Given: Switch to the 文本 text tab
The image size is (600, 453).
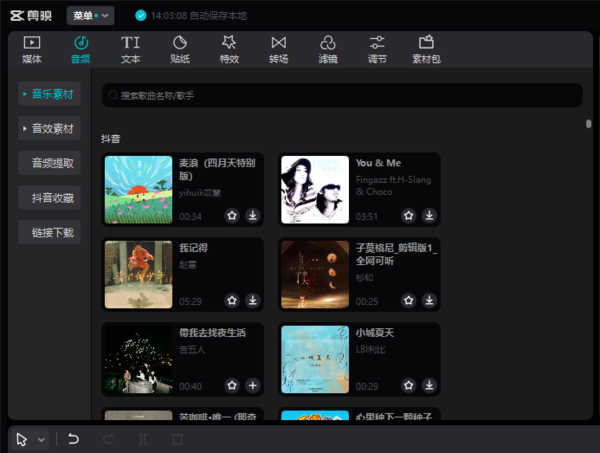Looking at the screenshot, I should (131, 49).
